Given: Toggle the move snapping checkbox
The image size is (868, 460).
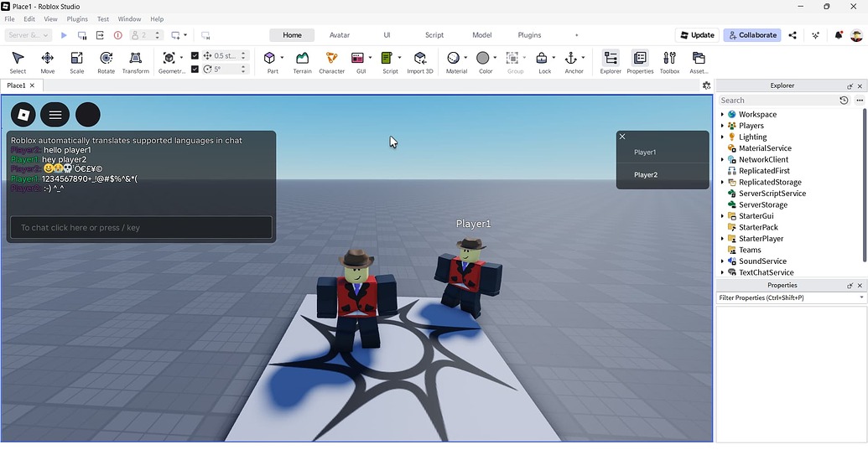Looking at the screenshot, I should (195, 55).
